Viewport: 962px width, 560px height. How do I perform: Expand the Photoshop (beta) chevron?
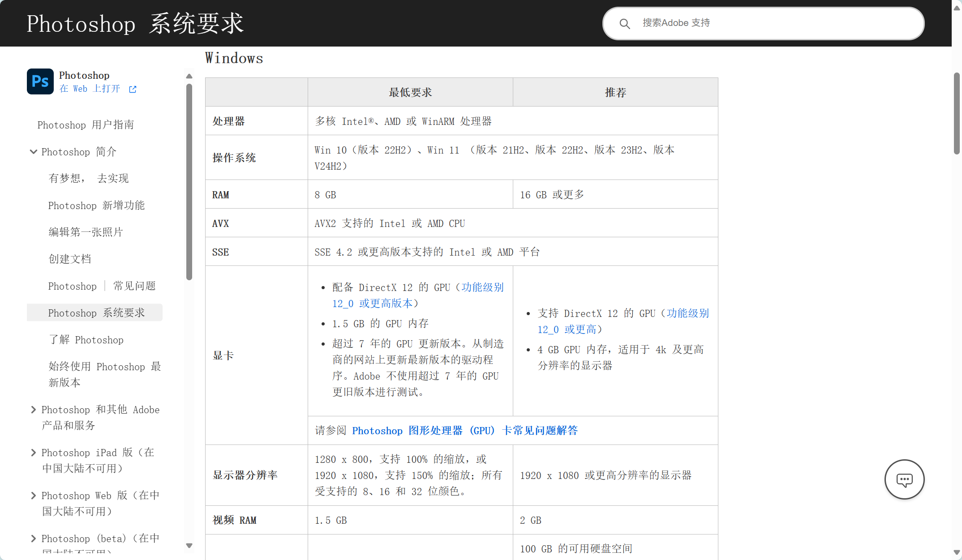[x=33, y=539]
